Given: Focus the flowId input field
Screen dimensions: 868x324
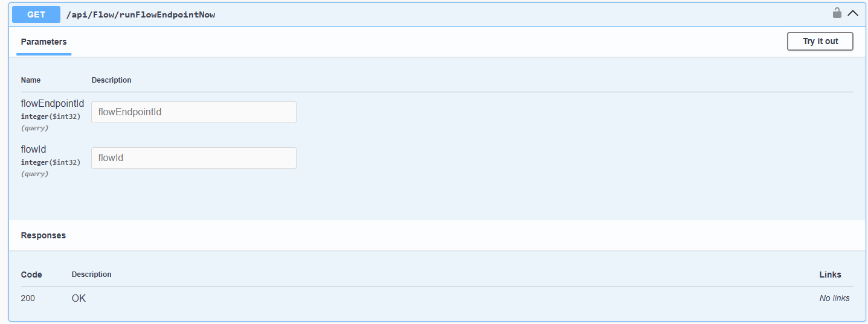Looking at the screenshot, I should [x=193, y=158].
